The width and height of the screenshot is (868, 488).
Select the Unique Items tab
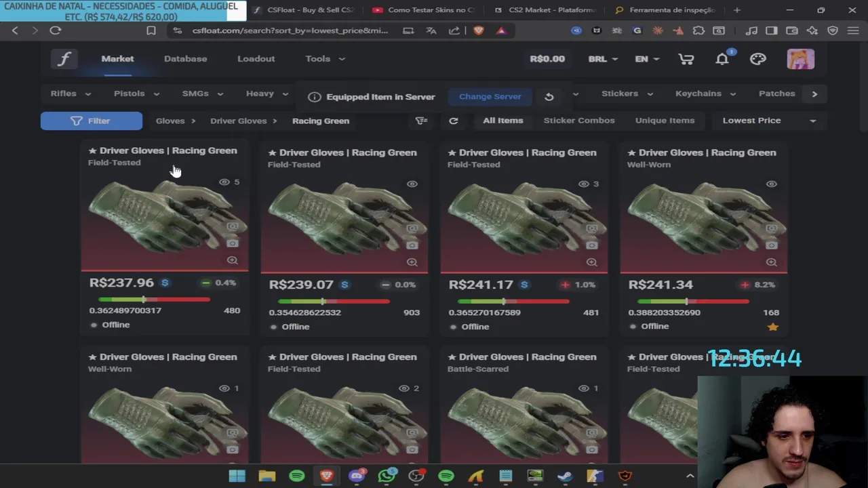[x=665, y=121]
